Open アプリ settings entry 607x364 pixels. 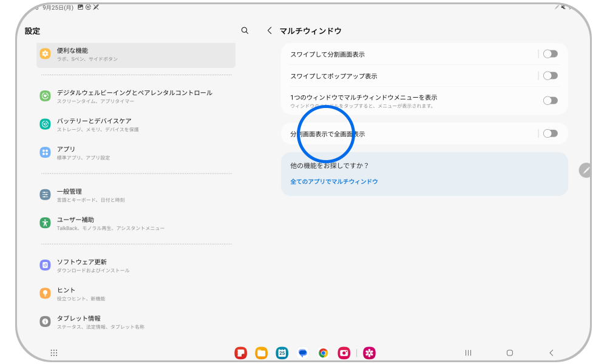[136, 153]
